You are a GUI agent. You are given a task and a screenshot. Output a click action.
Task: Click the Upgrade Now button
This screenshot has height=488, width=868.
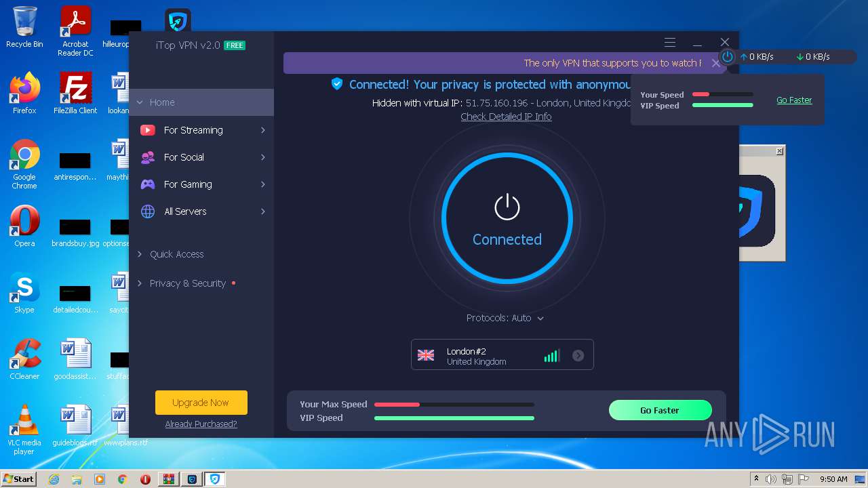pos(201,403)
